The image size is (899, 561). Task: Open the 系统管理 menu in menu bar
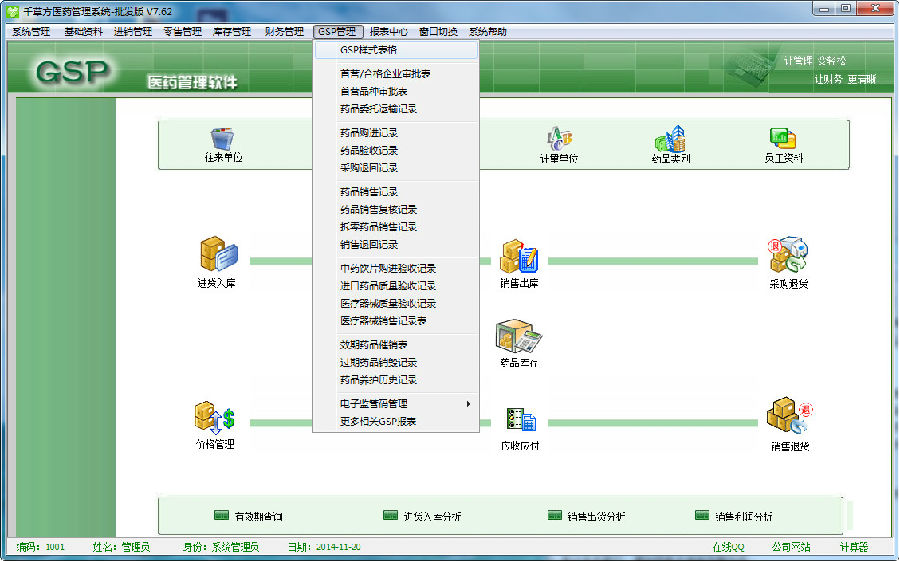(31, 32)
